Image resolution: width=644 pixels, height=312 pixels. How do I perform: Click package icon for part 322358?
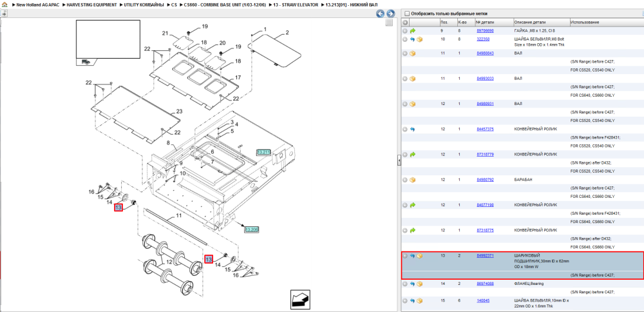pyautogui.click(x=420, y=39)
